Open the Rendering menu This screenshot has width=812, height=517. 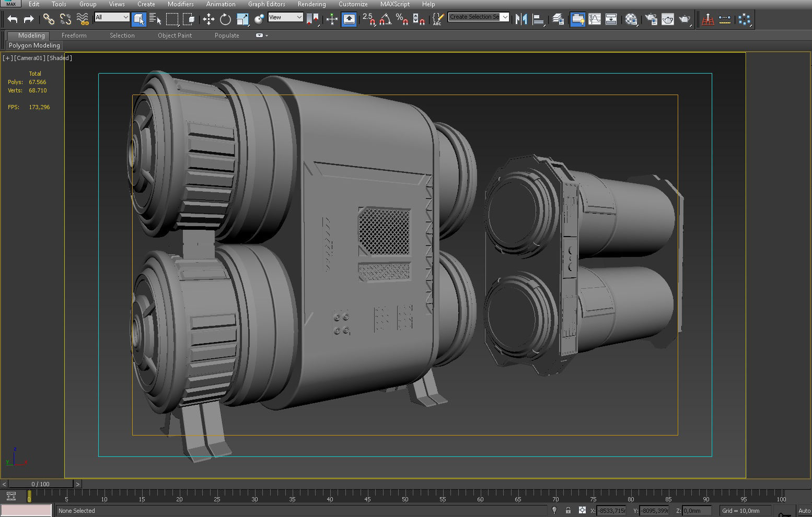pos(311,4)
